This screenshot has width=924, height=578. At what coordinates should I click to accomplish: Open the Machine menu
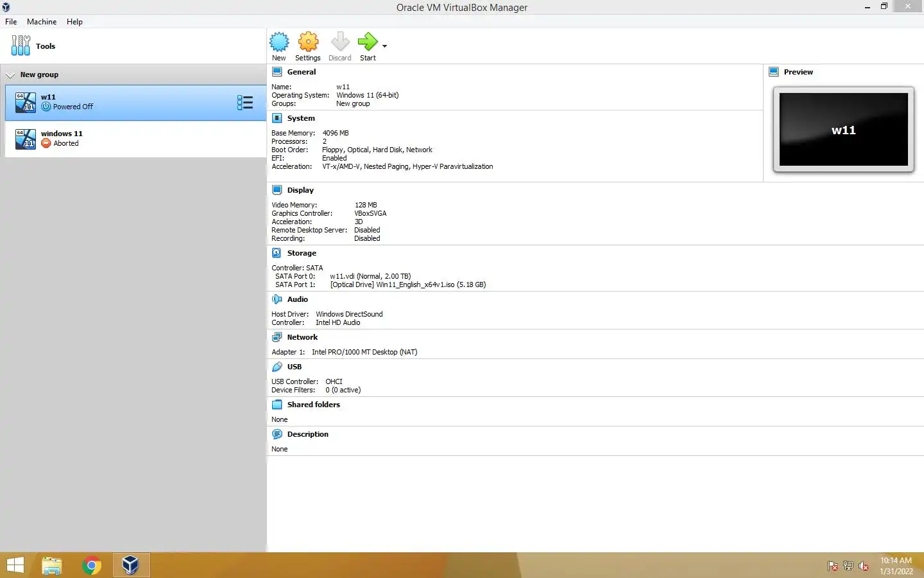[42, 22]
